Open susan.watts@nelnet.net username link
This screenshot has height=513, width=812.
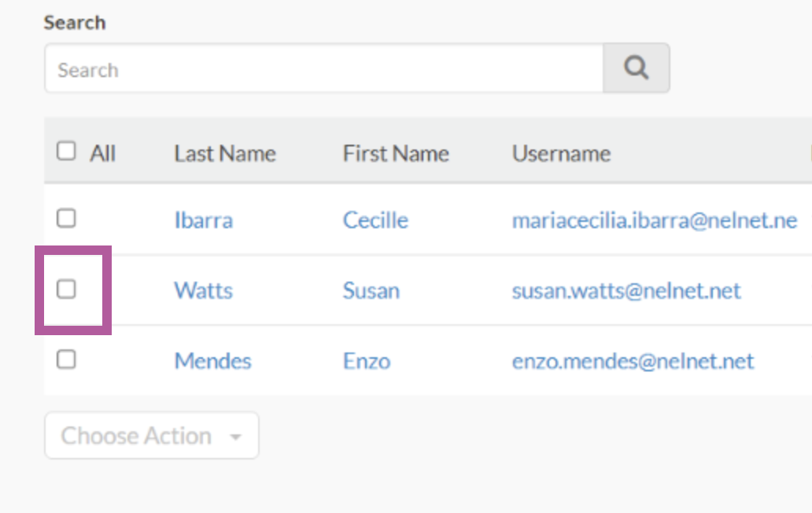tap(626, 290)
